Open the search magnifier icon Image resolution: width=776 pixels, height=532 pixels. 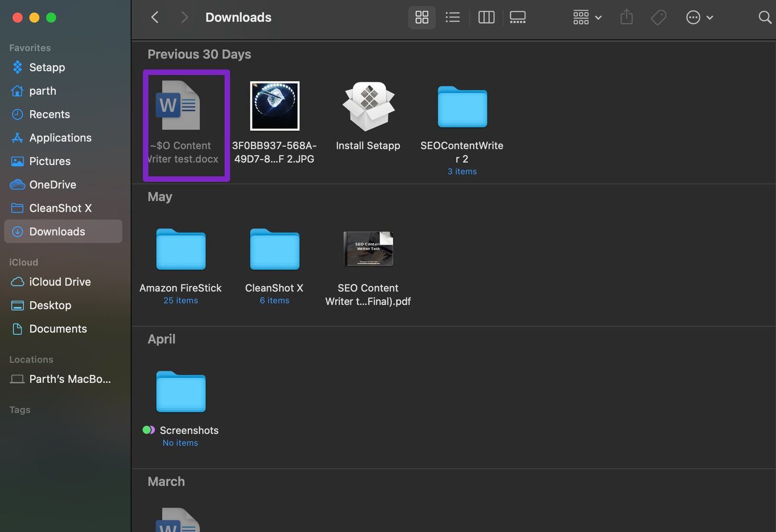pos(765,17)
